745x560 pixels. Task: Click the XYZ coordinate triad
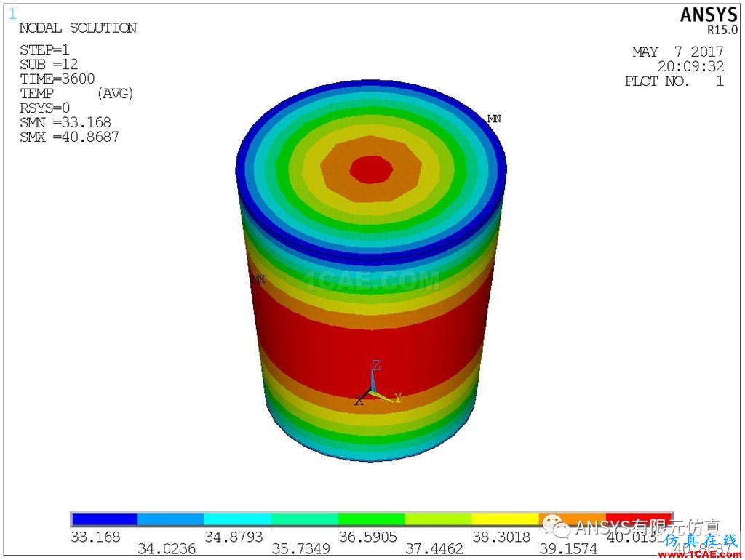pos(378,383)
